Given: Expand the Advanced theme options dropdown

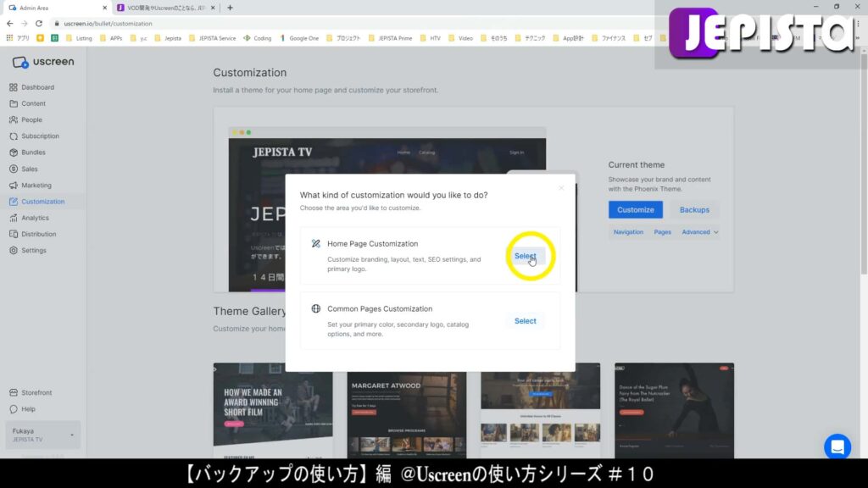Looking at the screenshot, I should click(698, 231).
